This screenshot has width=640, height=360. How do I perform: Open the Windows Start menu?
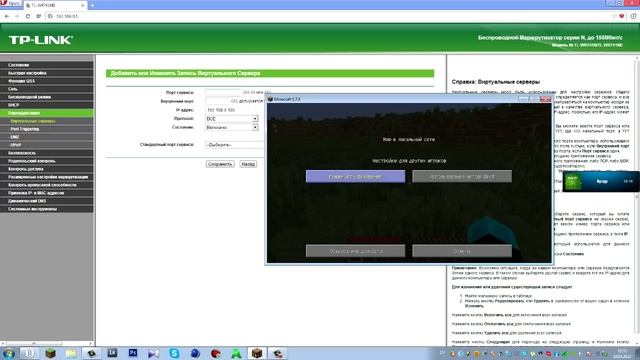[9, 353]
